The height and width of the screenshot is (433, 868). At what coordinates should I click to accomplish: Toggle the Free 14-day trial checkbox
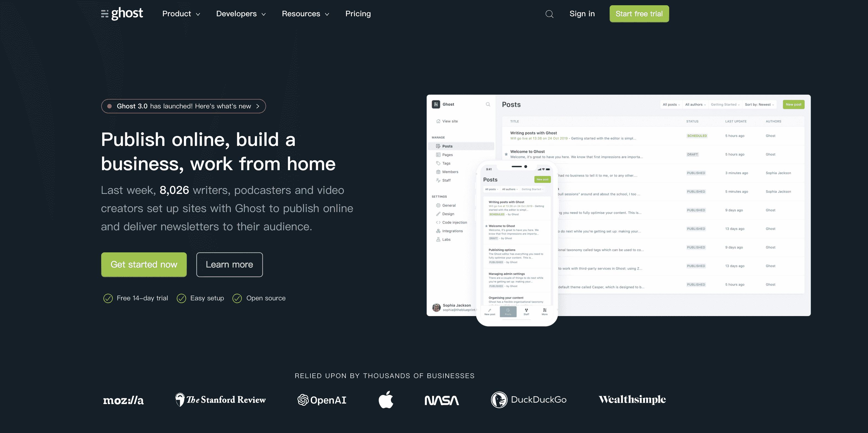pos(107,298)
